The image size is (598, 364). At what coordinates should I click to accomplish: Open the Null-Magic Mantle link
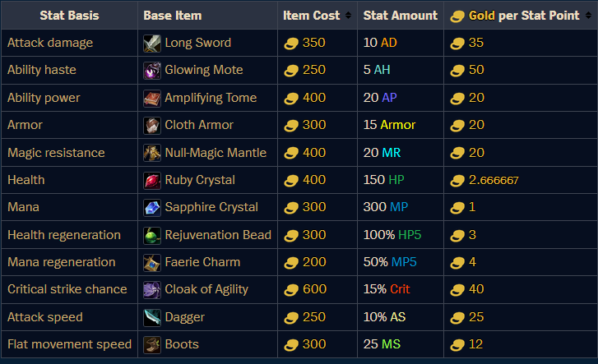coord(216,153)
